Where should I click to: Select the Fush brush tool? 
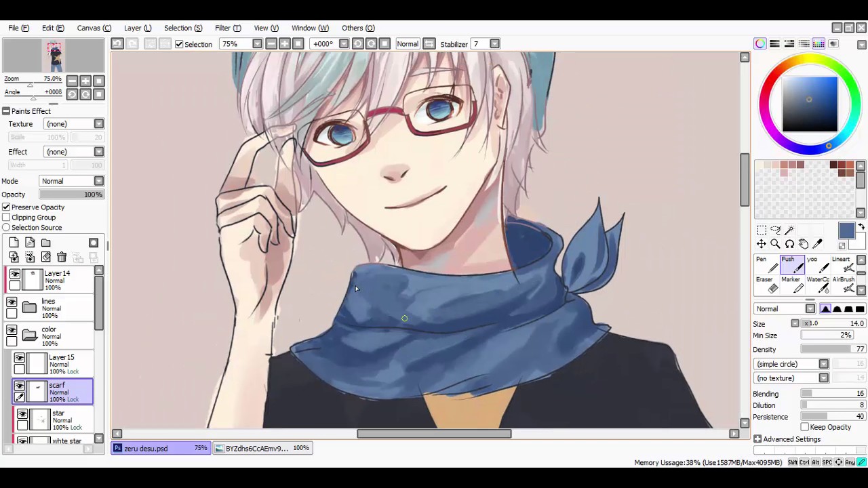click(791, 264)
